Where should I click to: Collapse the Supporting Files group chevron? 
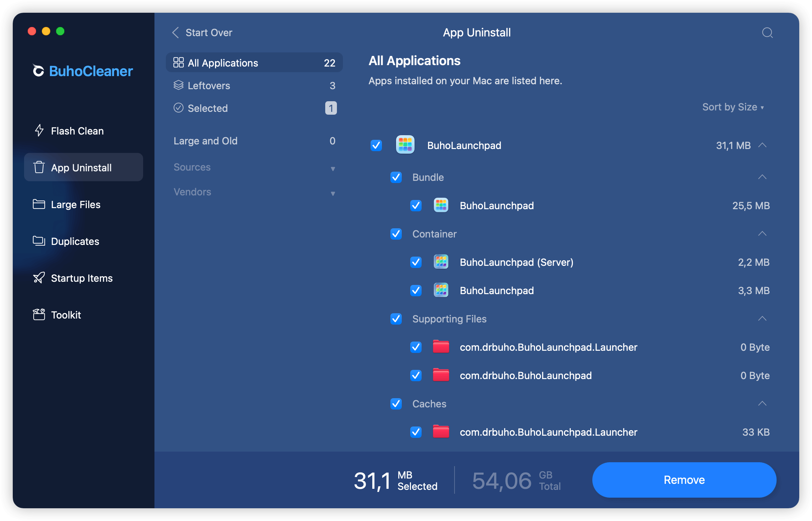coord(762,319)
